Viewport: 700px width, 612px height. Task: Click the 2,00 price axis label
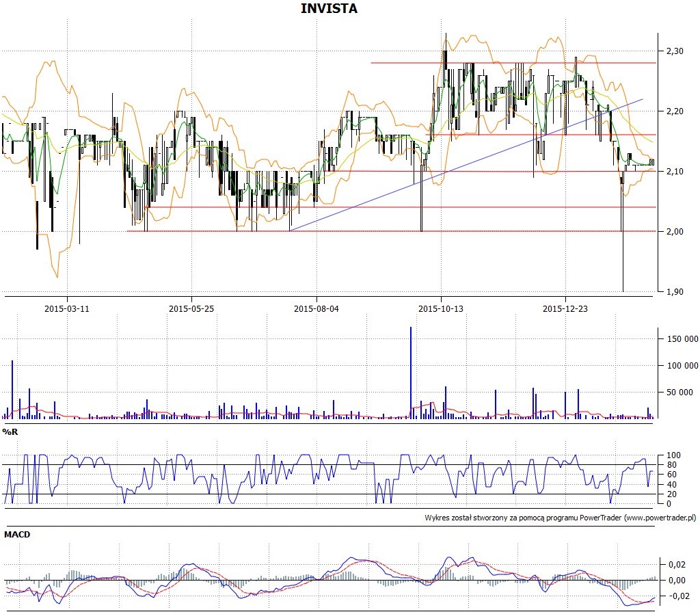(x=675, y=231)
